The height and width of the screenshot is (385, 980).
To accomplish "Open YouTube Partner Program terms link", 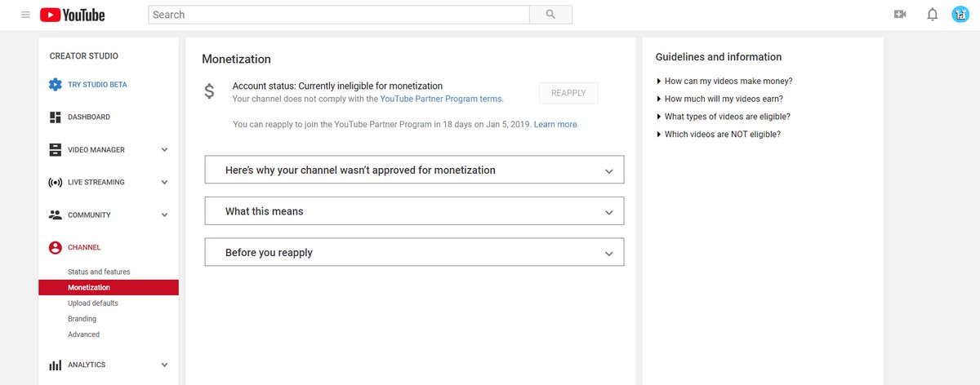I will [442, 99].
